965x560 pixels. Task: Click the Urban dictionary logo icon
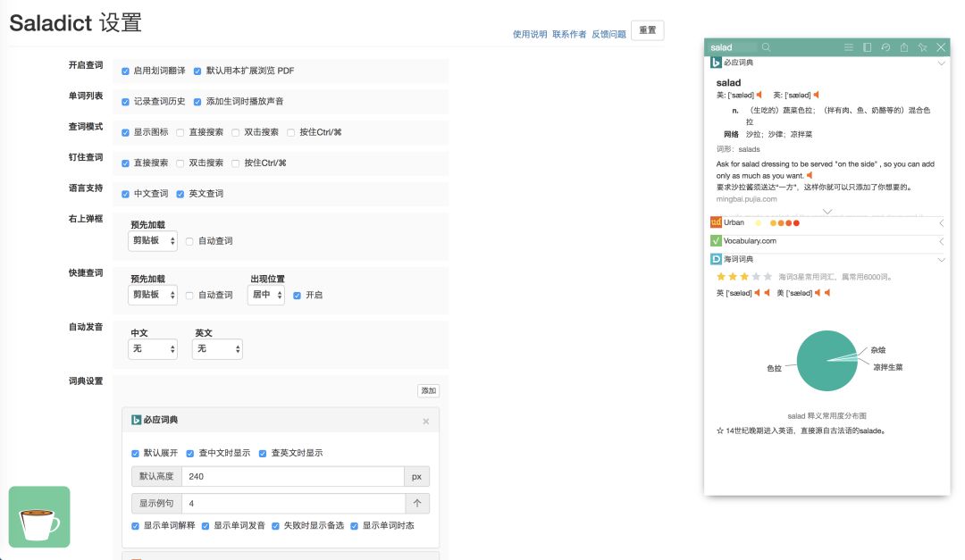[x=716, y=222]
